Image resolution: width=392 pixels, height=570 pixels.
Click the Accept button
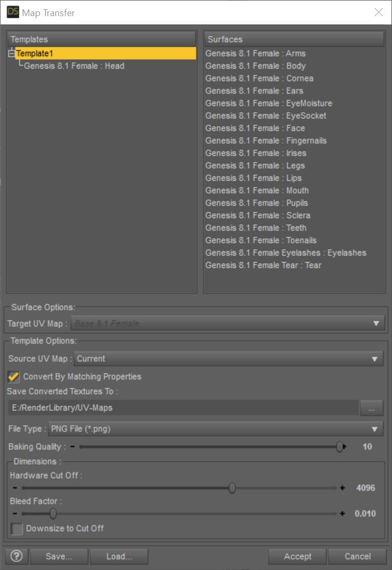tap(298, 556)
